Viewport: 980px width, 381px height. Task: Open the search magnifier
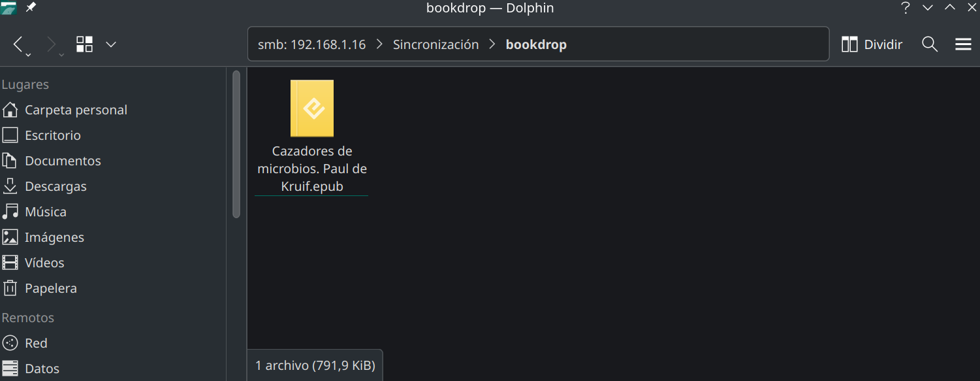coord(930,44)
